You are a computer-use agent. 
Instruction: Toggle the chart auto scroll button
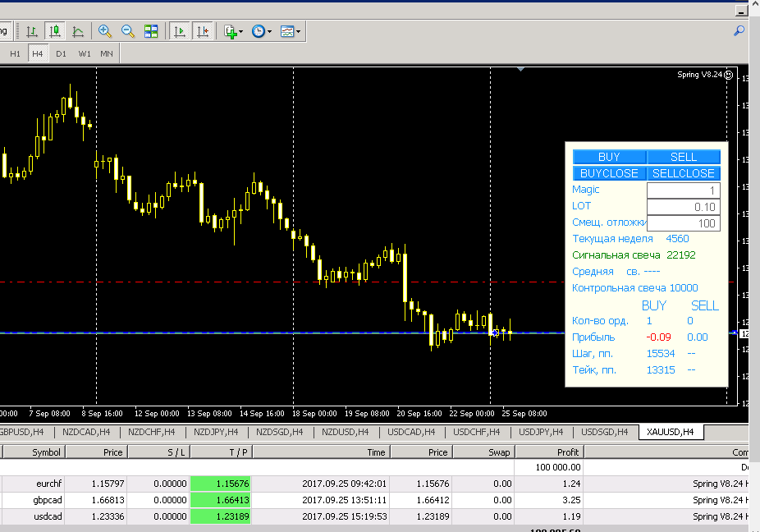coord(180,31)
